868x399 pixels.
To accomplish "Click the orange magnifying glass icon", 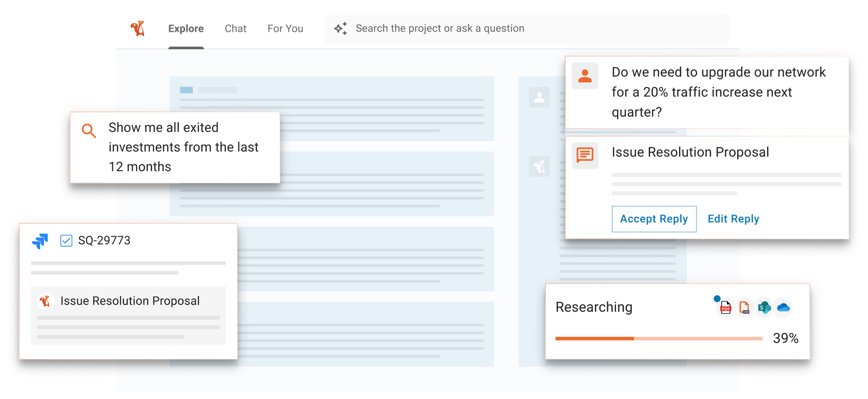I will tap(89, 131).
